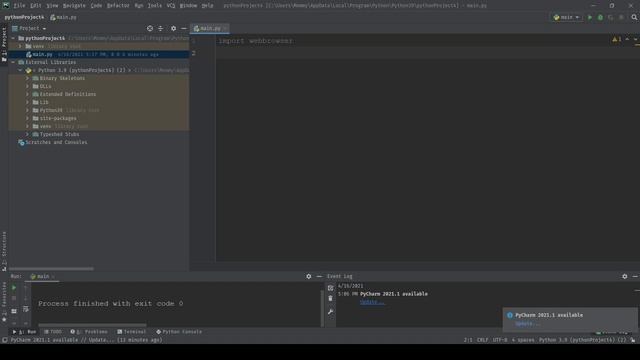640x360 pixels.
Task: Click the wrench settings icon in Event Log
Action: (330, 312)
